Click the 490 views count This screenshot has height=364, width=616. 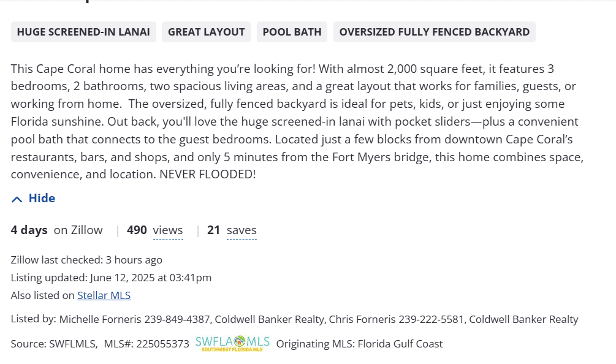(137, 230)
